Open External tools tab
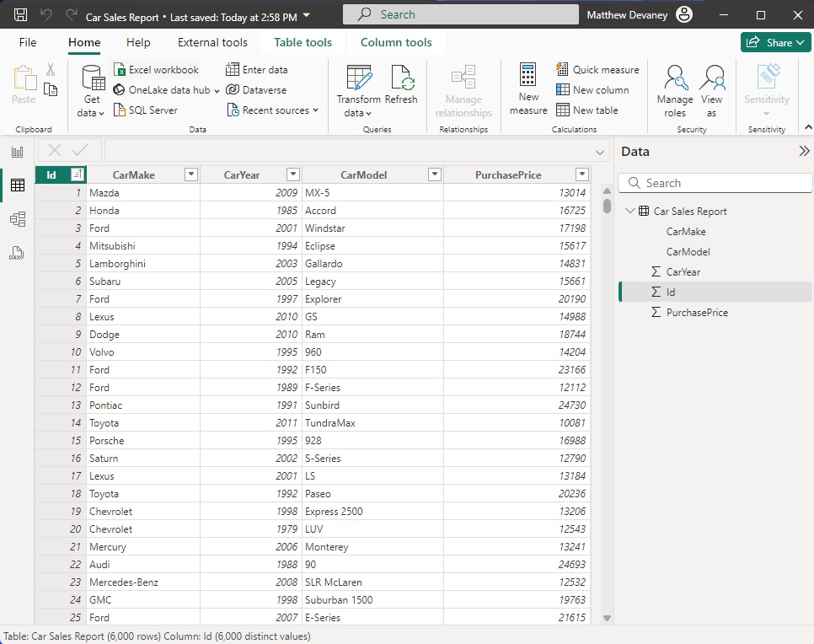Image resolution: width=814 pixels, height=644 pixels. coord(212,43)
